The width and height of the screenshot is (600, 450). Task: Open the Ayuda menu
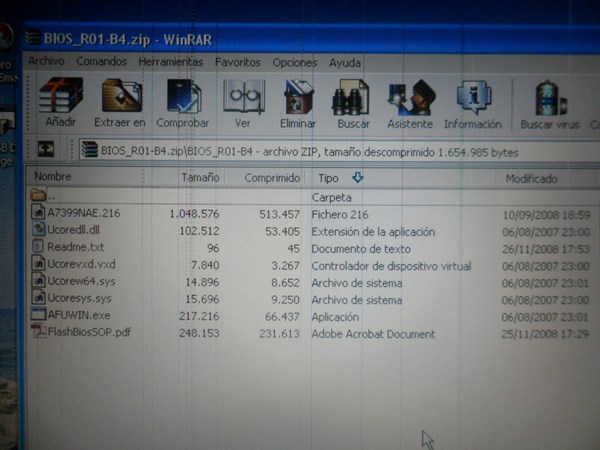(x=345, y=63)
